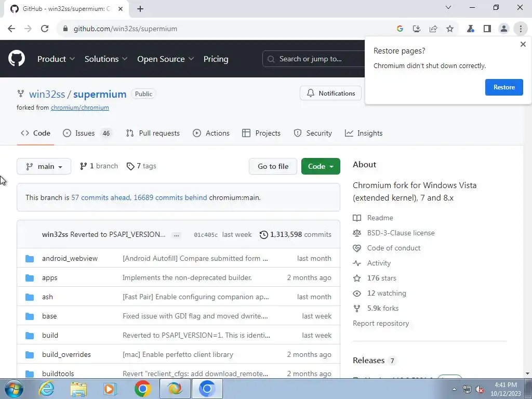This screenshot has height=399, width=532.
Task: Open the Chromium three-dot menu
Action: [521, 29]
